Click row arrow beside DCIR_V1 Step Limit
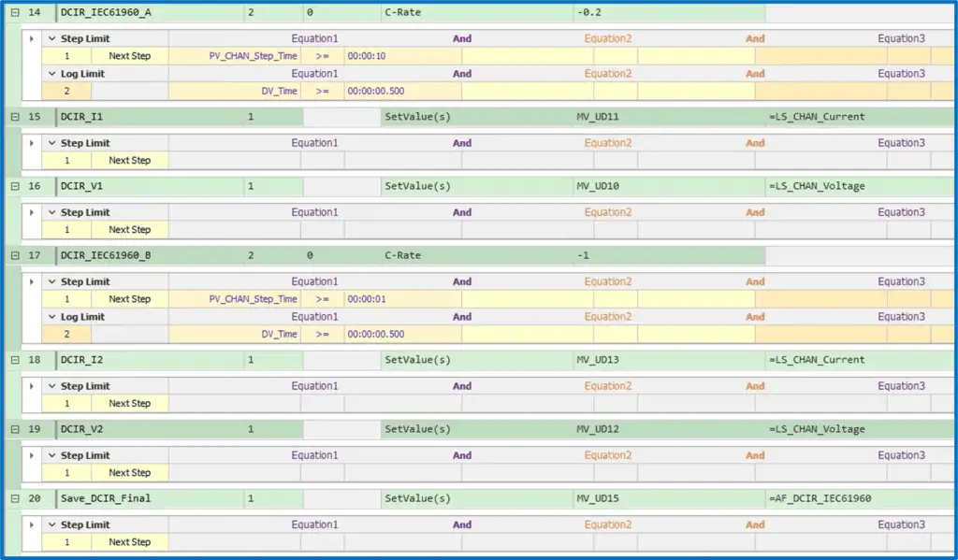The width and height of the screenshot is (958, 560). 32,212
